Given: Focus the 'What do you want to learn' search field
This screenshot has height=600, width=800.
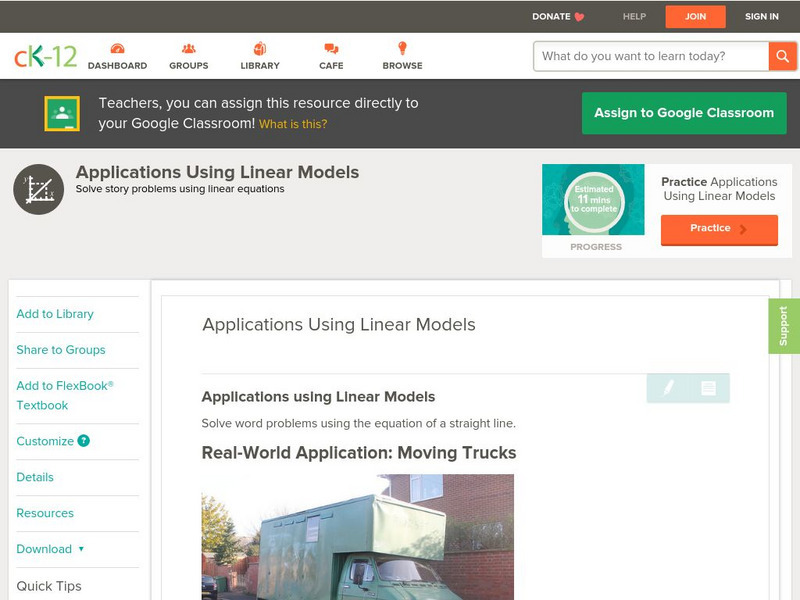Looking at the screenshot, I should tap(650, 56).
